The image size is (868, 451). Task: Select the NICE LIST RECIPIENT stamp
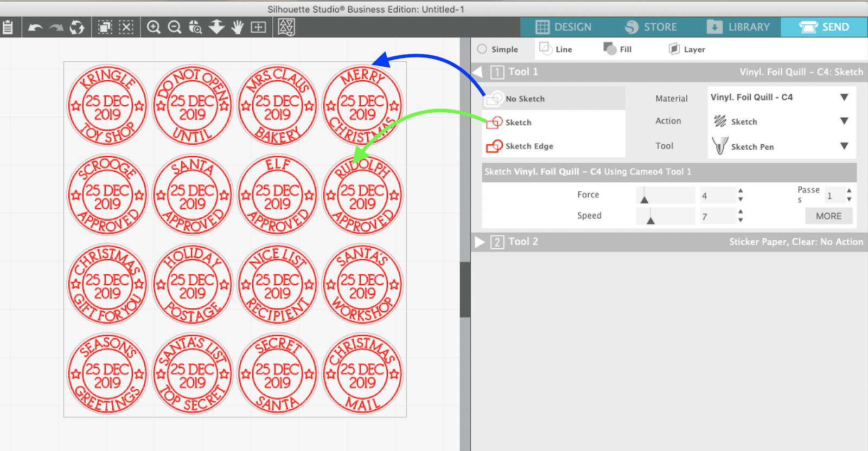pyautogui.click(x=277, y=285)
